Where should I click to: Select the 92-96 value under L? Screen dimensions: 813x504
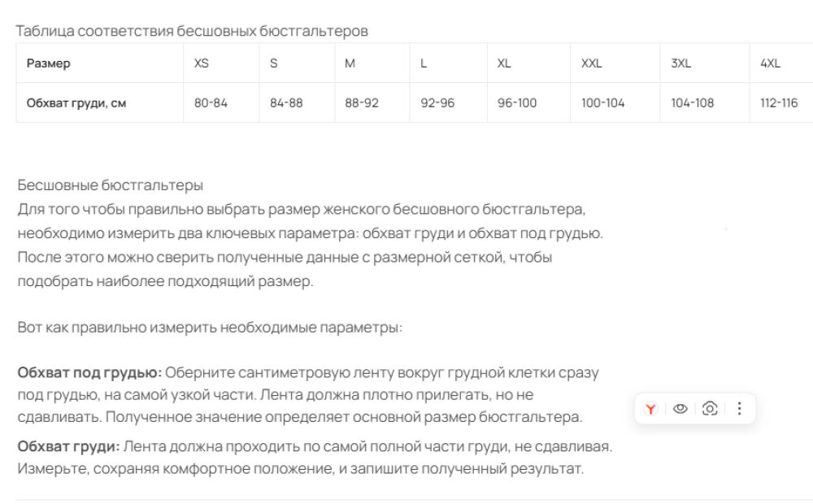[x=449, y=102]
